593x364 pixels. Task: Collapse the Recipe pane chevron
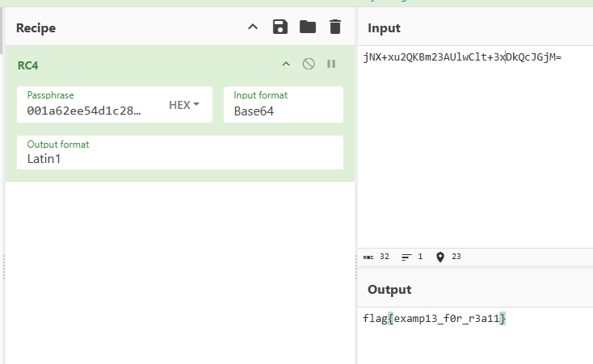tap(253, 27)
